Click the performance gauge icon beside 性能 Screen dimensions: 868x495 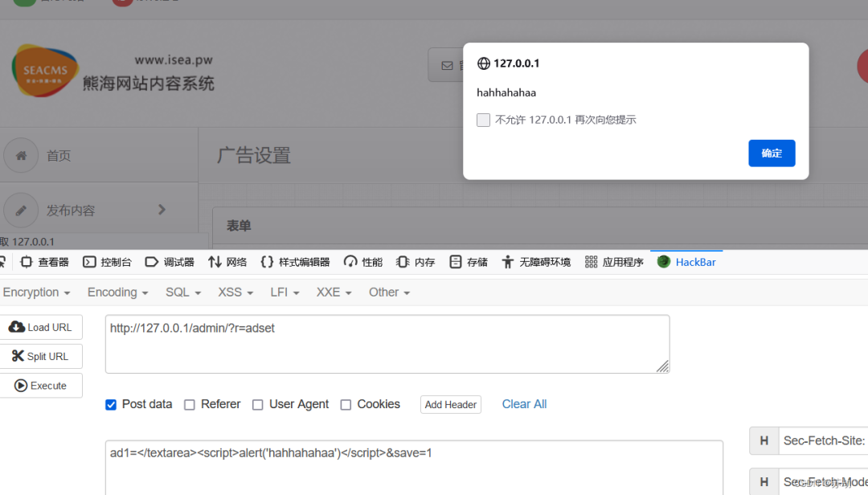click(x=350, y=262)
